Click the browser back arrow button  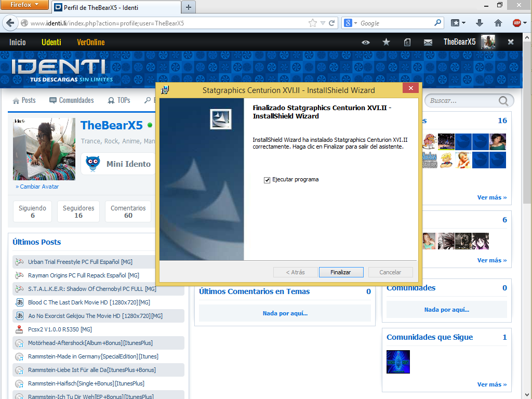point(10,23)
